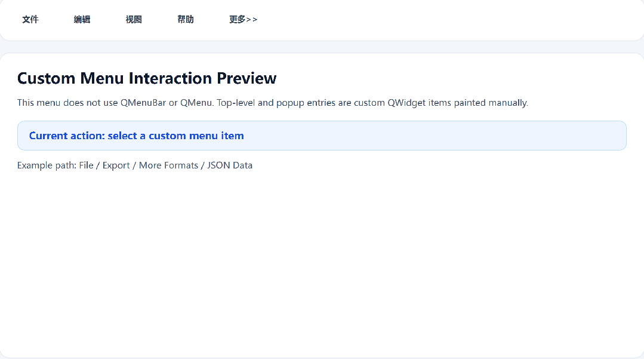This screenshot has height=359, width=644.
Task: Open the 文件 menu
Action: (30, 20)
